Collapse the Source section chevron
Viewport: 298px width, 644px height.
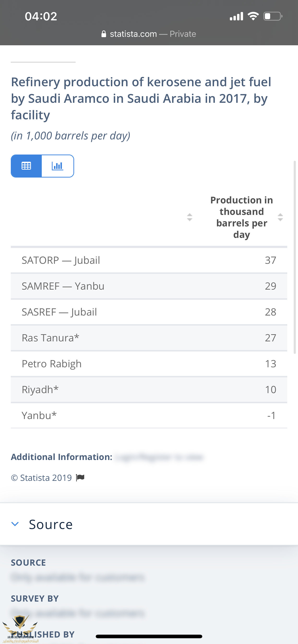click(15, 524)
